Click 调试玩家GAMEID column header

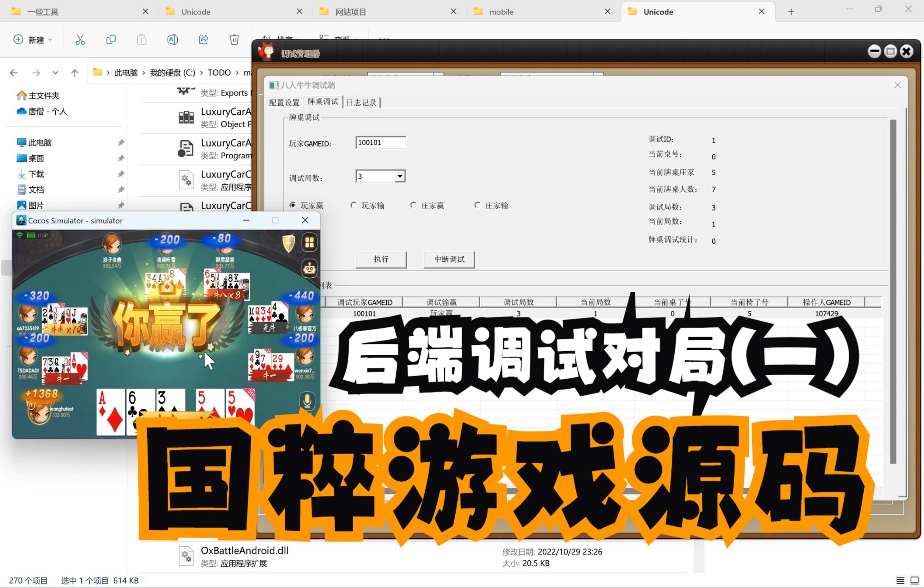pyautogui.click(x=365, y=302)
